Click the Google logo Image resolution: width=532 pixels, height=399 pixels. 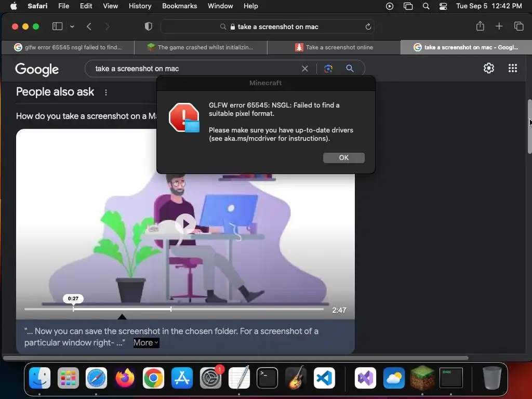[37, 70]
